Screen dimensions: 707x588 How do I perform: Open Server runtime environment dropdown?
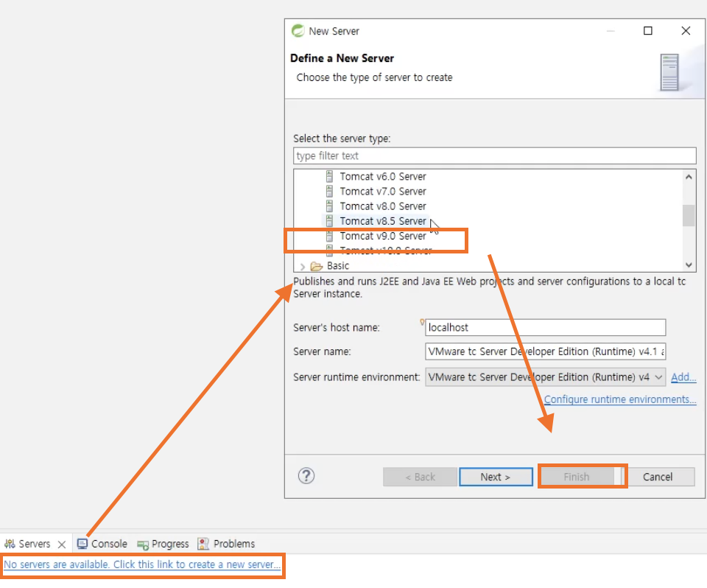coord(545,377)
